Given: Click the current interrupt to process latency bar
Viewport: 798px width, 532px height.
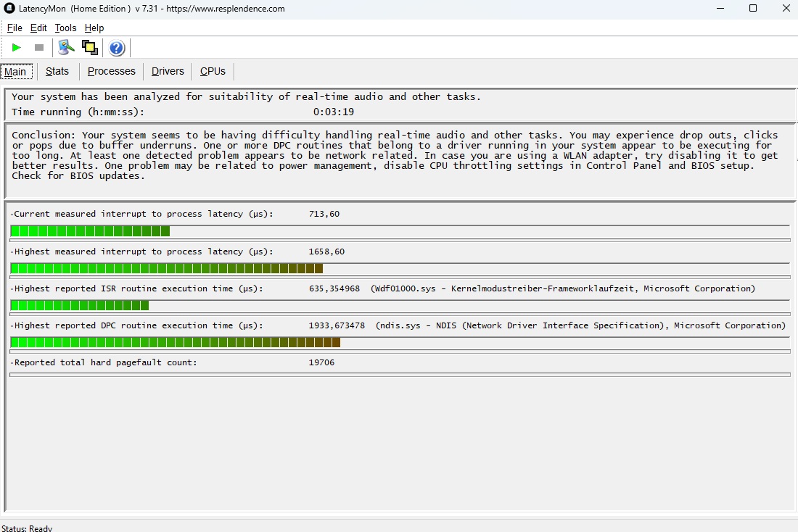Looking at the screenshot, I should (90, 231).
